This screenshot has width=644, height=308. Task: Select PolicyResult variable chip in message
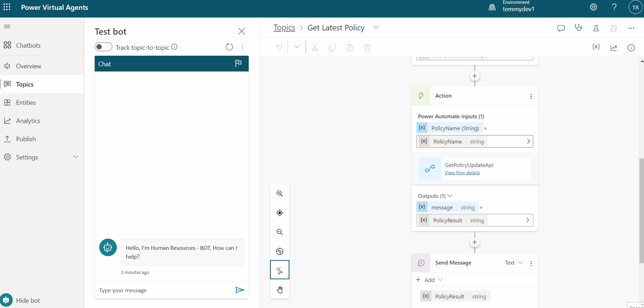pos(455,296)
